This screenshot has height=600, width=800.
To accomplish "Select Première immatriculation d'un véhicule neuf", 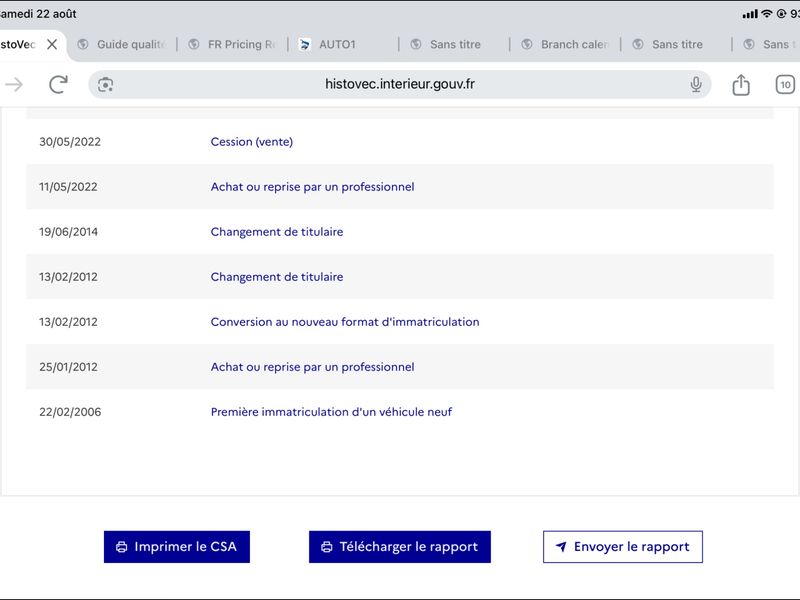I will [x=331, y=412].
